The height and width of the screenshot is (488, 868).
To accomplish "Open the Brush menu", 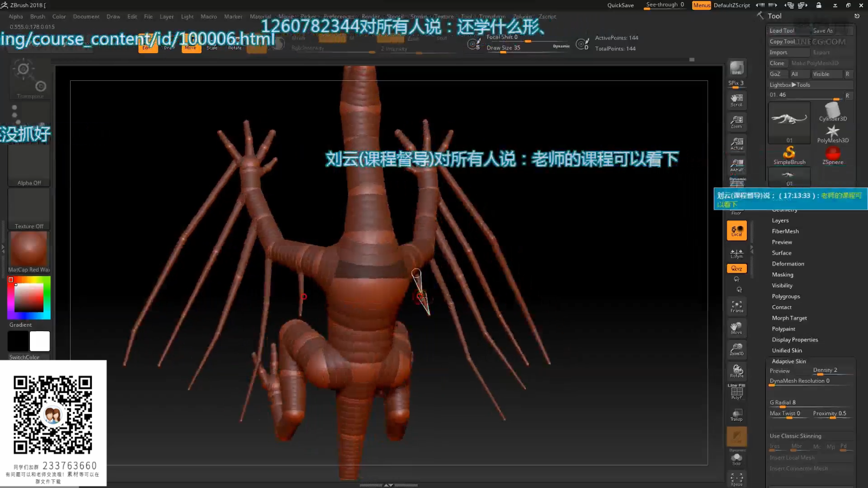I will (38, 17).
